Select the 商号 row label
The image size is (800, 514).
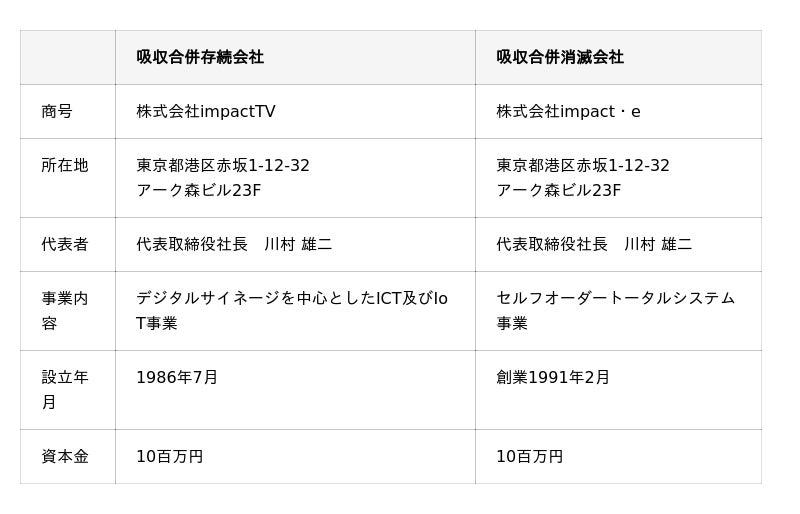click(x=57, y=111)
